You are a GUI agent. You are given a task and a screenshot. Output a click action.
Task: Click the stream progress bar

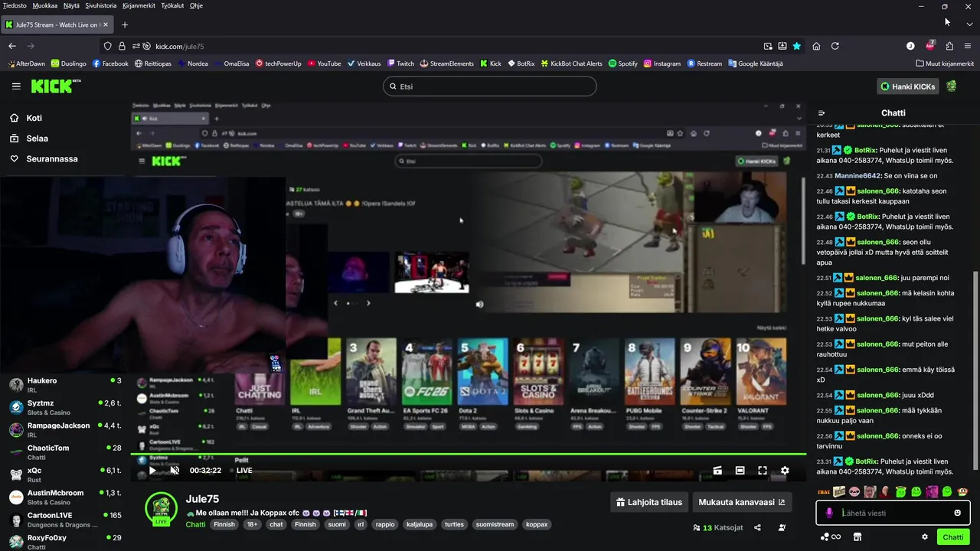coord(468,455)
